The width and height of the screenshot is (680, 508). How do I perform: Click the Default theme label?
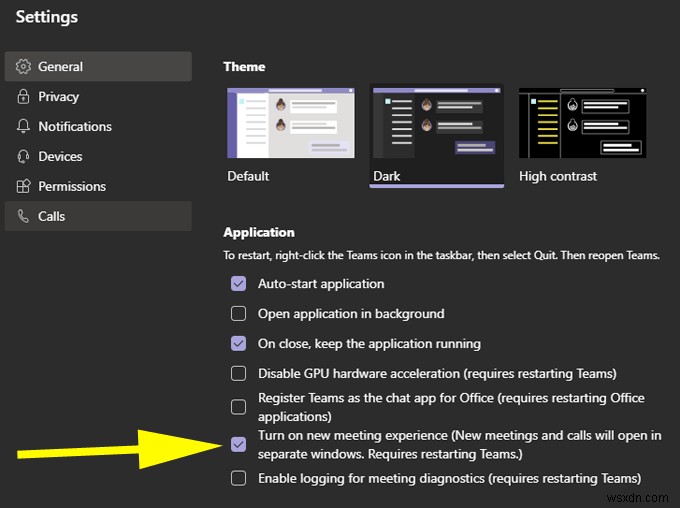coord(248,176)
